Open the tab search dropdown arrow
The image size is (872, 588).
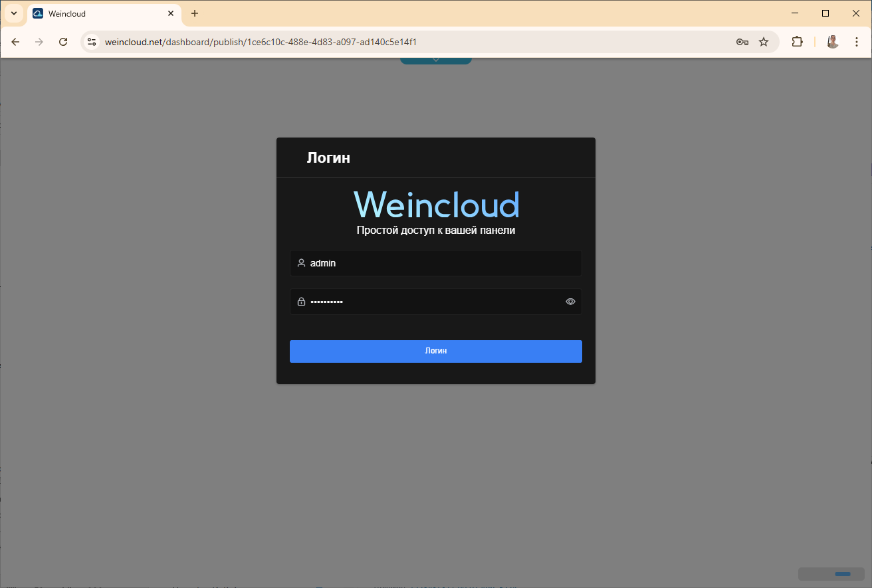pos(13,13)
